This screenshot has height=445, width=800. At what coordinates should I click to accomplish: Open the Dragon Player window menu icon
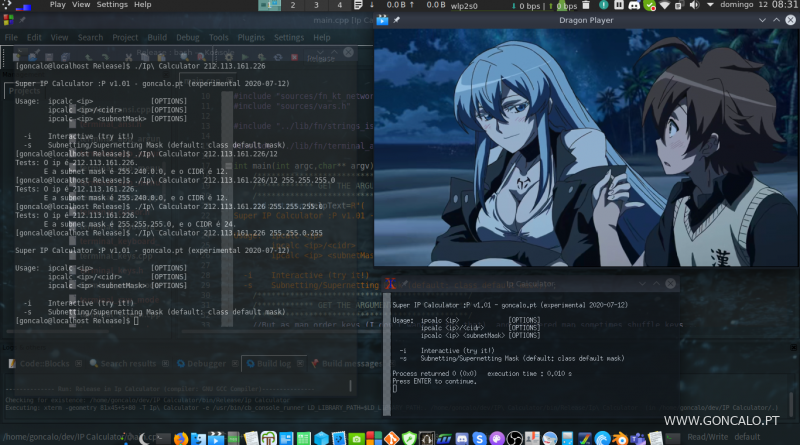pos(382,20)
